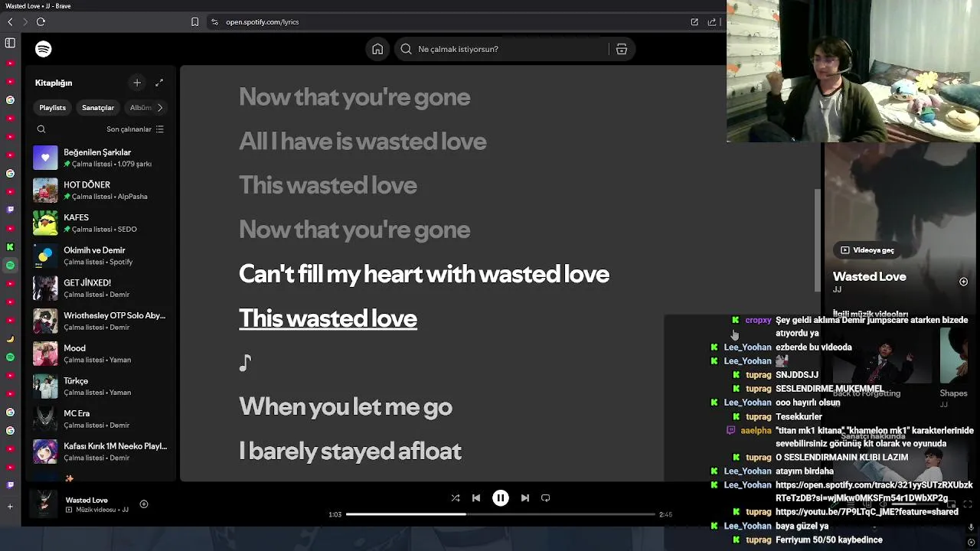980x551 pixels.
Task: Add song via plus in side panel
Action: point(964,282)
